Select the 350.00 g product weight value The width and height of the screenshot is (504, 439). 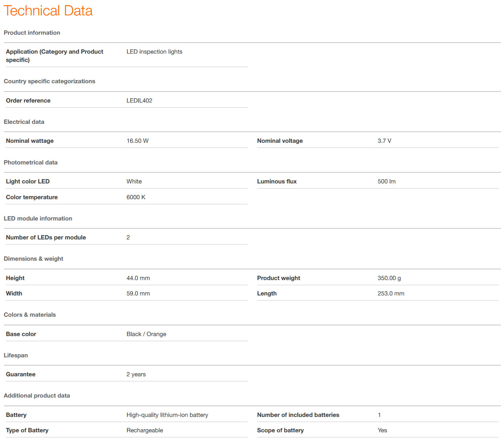tap(389, 278)
